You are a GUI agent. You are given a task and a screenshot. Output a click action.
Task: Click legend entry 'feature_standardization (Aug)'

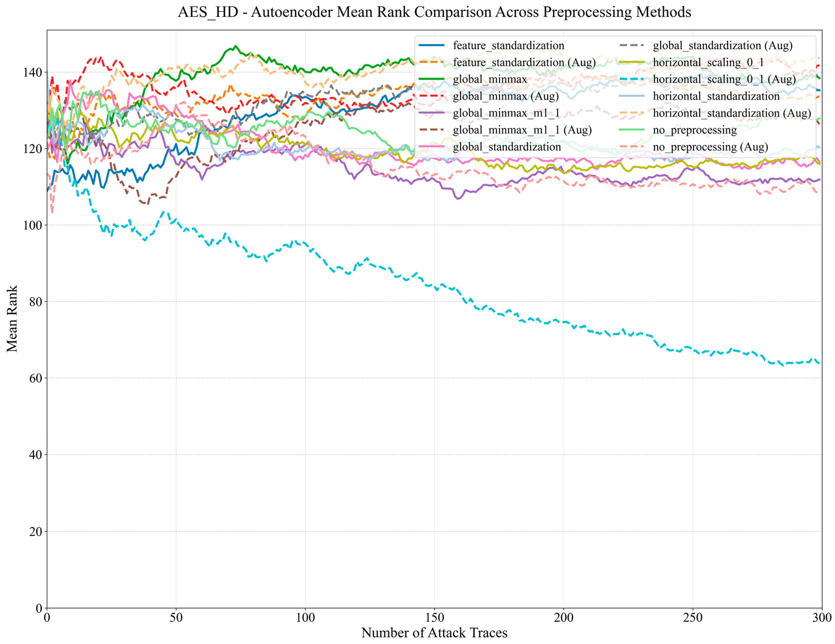pos(524,62)
